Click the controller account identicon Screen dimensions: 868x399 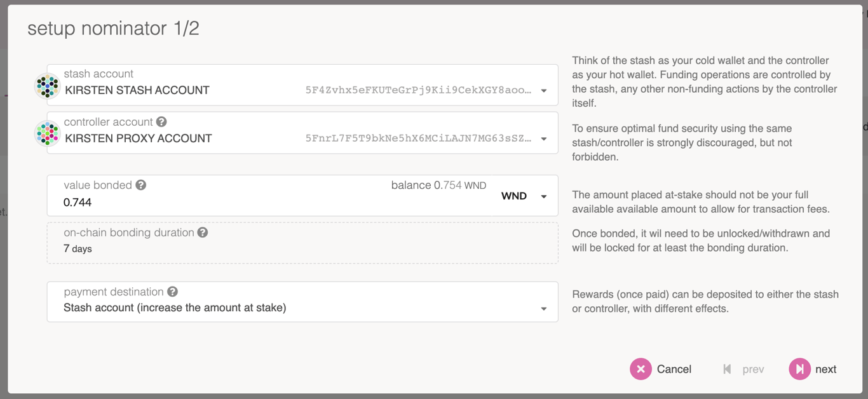(x=48, y=133)
